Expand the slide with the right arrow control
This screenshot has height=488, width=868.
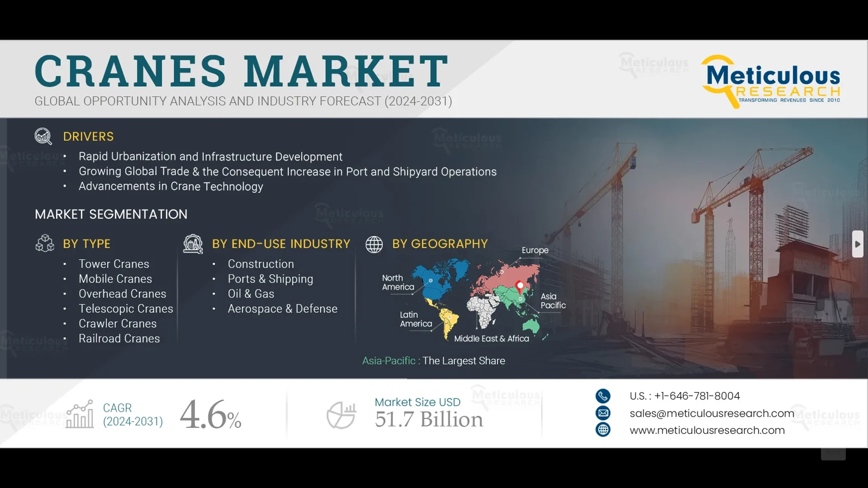(858, 244)
